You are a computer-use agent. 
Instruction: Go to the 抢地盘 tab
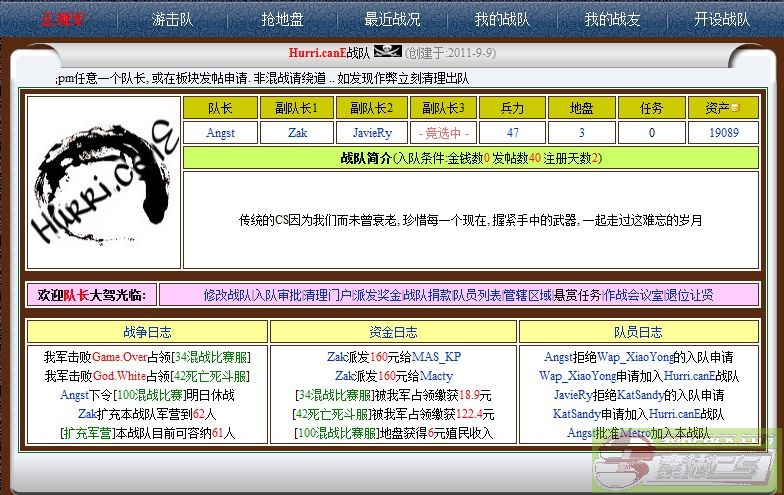(x=282, y=19)
